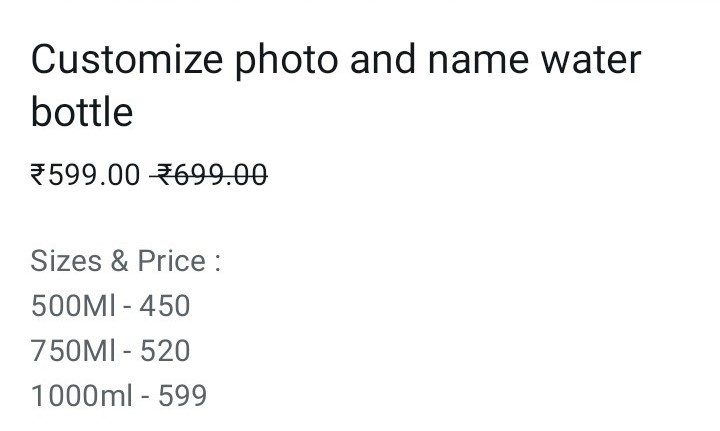The image size is (720, 431).
Task: Click the 599 value in the 1000ml line
Action: click(182, 396)
